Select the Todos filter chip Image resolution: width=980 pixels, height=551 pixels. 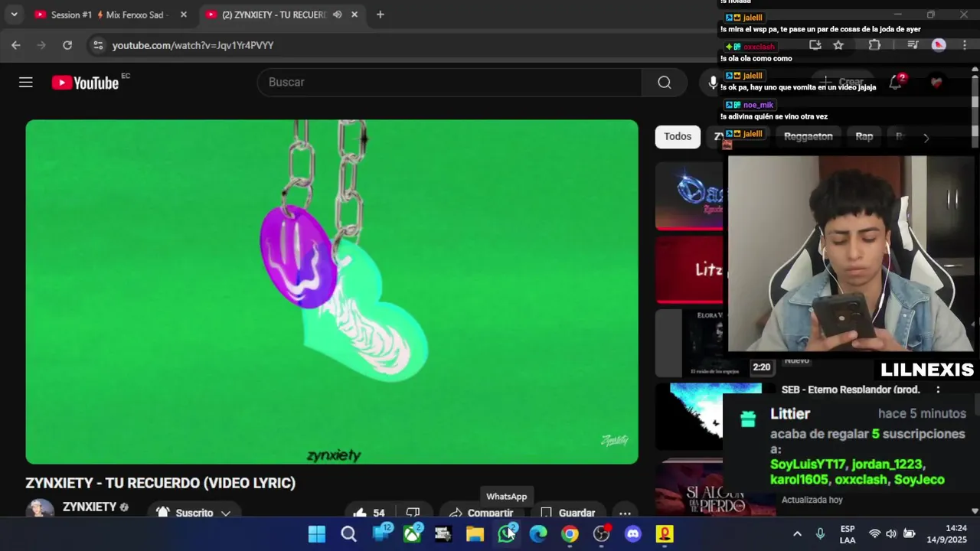(x=678, y=136)
